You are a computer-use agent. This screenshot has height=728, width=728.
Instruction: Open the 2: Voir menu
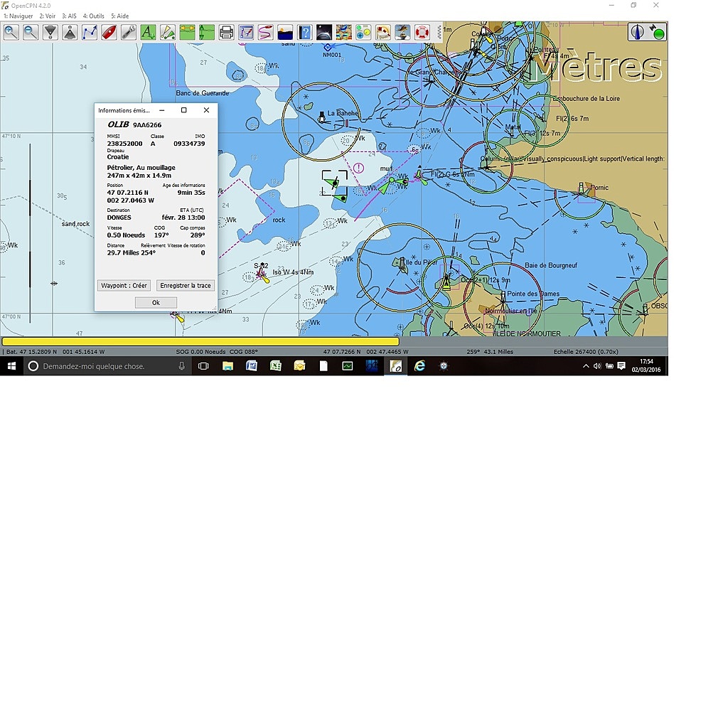pyautogui.click(x=48, y=16)
